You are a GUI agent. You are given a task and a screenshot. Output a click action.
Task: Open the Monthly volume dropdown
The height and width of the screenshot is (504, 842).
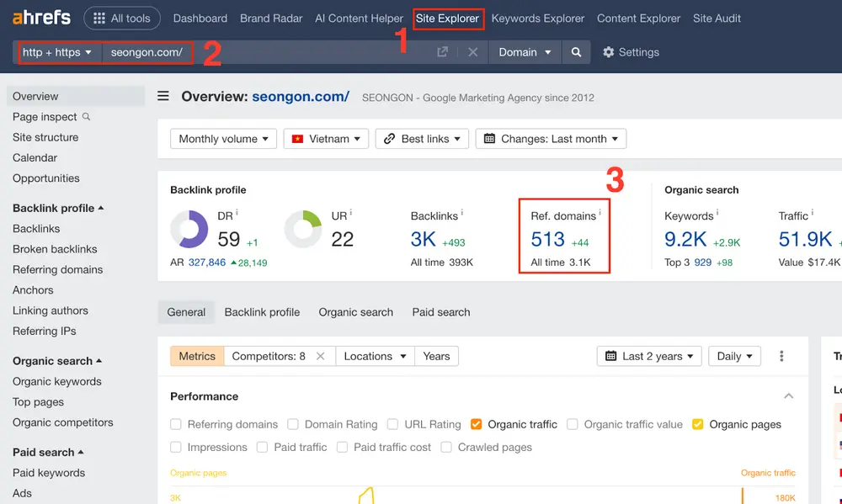click(x=223, y=139)
